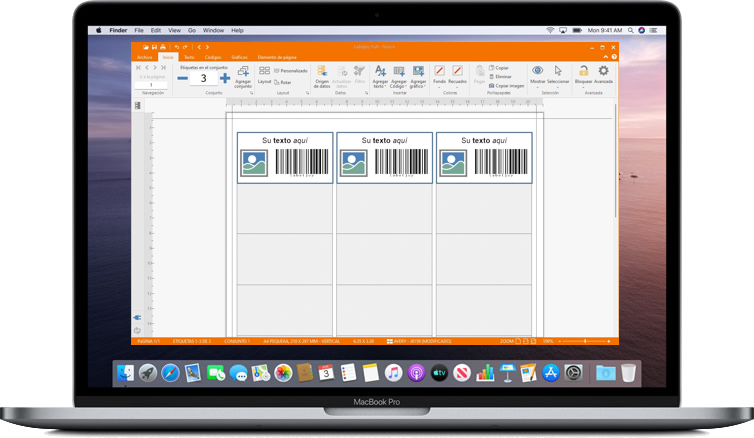Screen dimensions: 754x438
Task: Click the Redo arrow in title bar
Action: [x=185, y=47]
